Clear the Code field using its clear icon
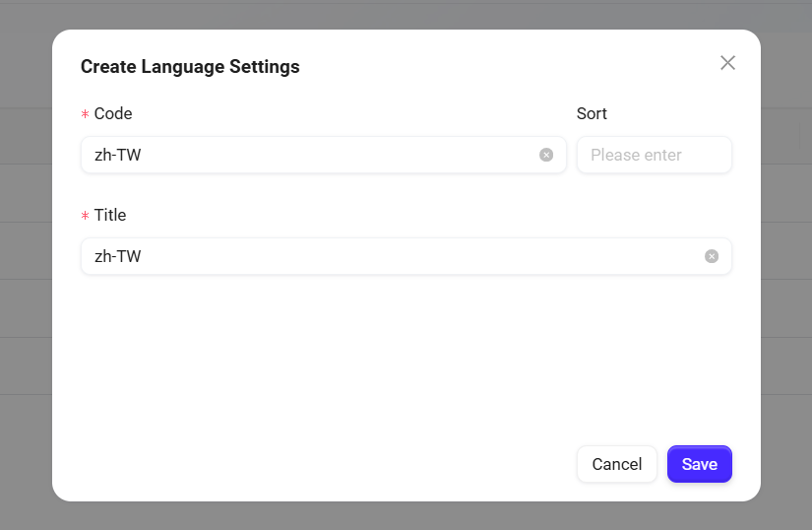The image size is (812, 530). [x=546, y=155]
